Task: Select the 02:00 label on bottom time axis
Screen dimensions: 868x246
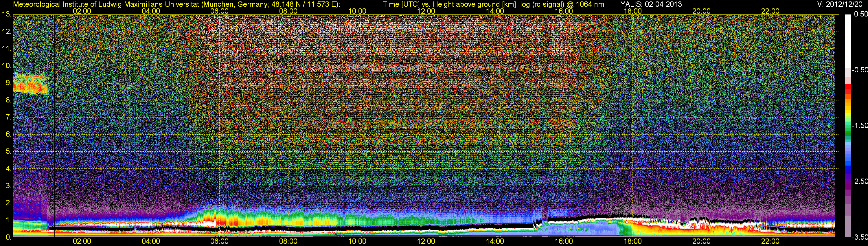Action: pos(82,241)
